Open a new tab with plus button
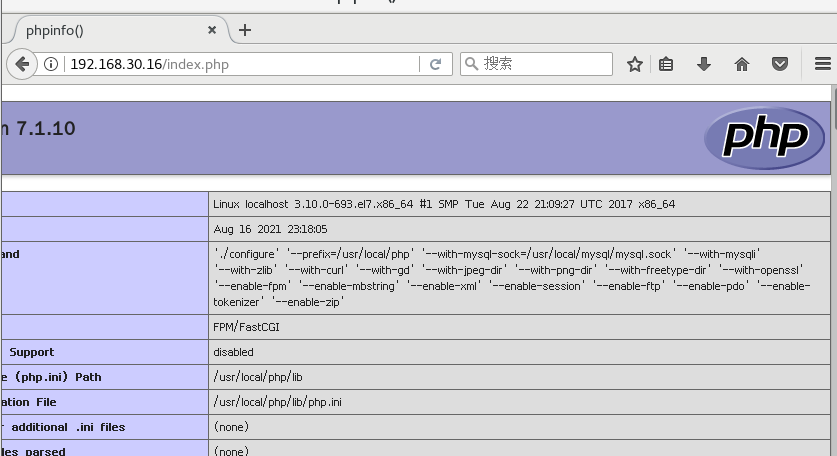This screenshot has width=837, height=456. point(245,30)
